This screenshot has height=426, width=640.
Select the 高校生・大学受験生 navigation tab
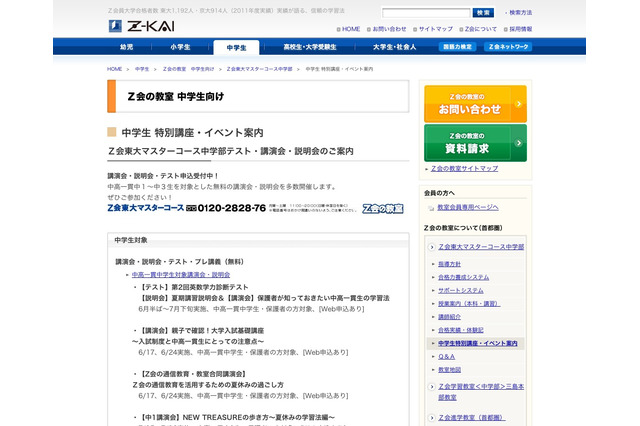(x=310, y=47)
